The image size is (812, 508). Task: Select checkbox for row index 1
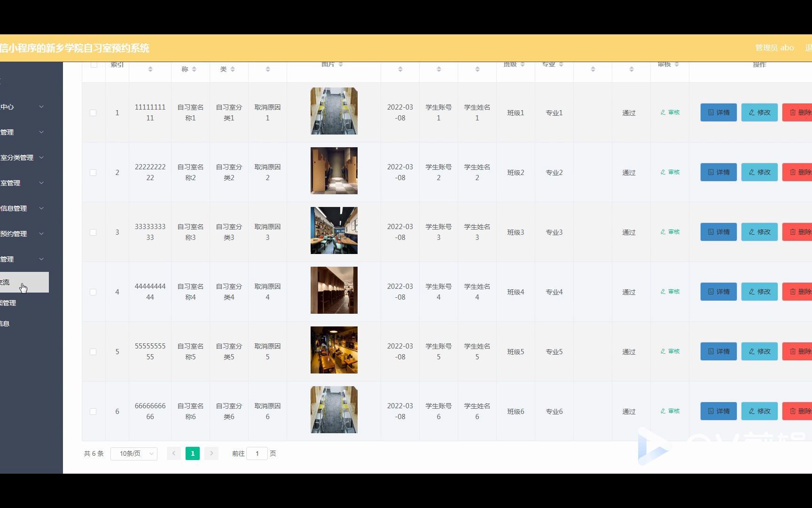pos(93,113)
